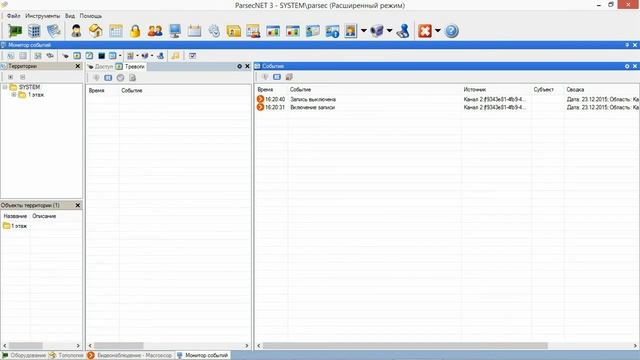The width and height of the screenshot is (640, 360).
Task: Click the yellow bell icon in monitor toolbar
Action: point(176,56)
